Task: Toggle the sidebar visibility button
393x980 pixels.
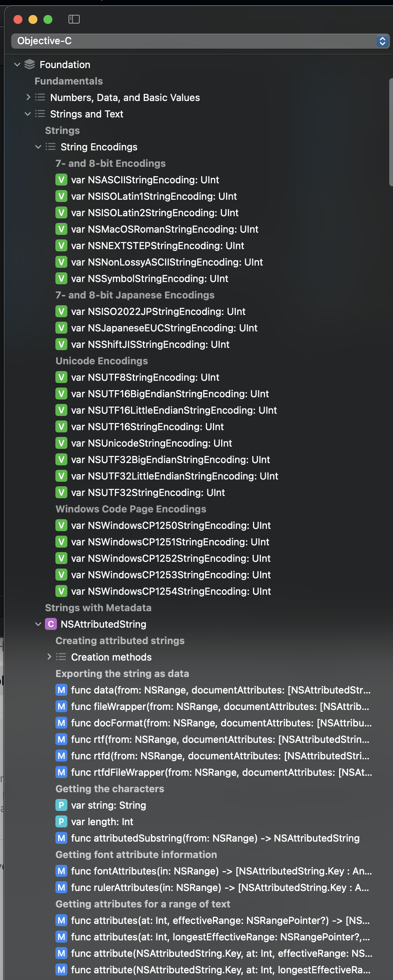Action: tap(74, 19)
